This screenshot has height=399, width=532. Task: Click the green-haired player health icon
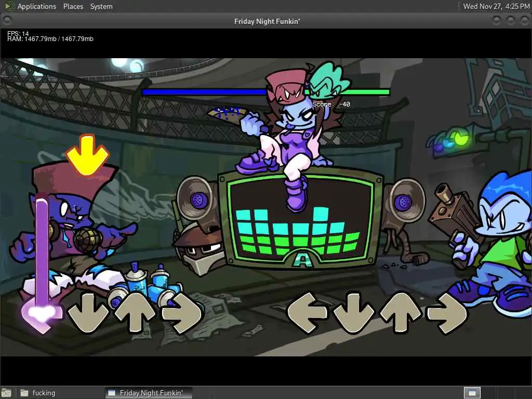tap(328, 82)
